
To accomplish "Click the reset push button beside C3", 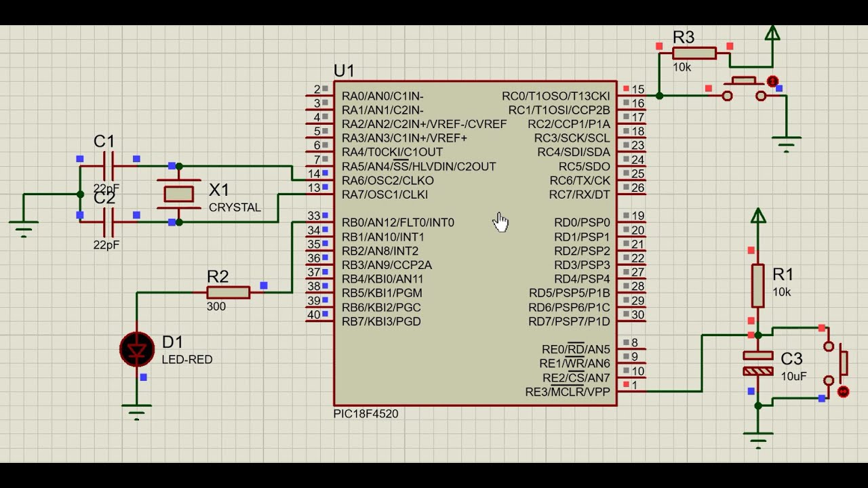I will tap(835, 363).
